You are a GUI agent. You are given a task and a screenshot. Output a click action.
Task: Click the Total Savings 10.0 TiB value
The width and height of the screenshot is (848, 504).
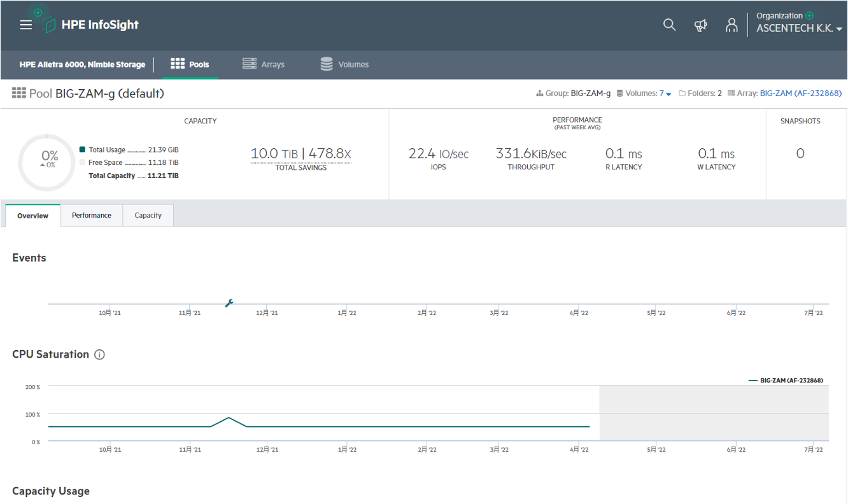[274, 153]
